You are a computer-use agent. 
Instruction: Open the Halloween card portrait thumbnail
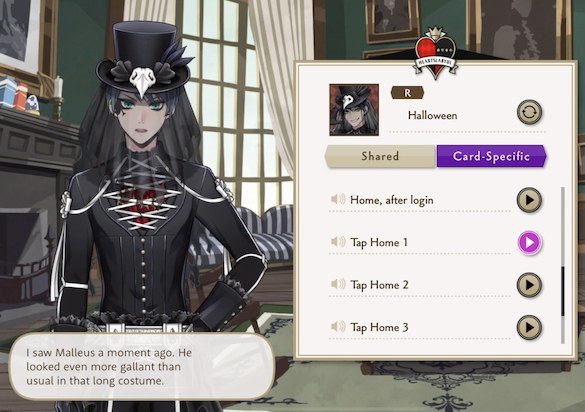354,110
